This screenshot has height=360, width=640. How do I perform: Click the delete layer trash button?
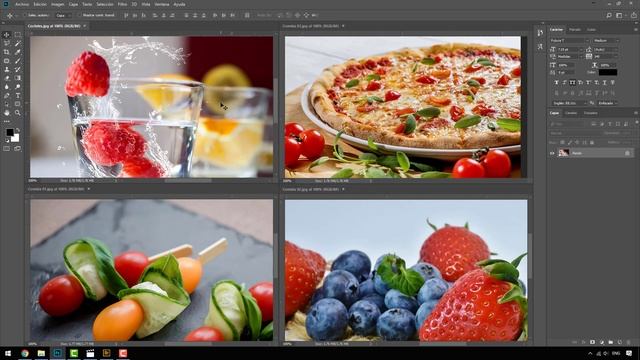pos(629,342)
